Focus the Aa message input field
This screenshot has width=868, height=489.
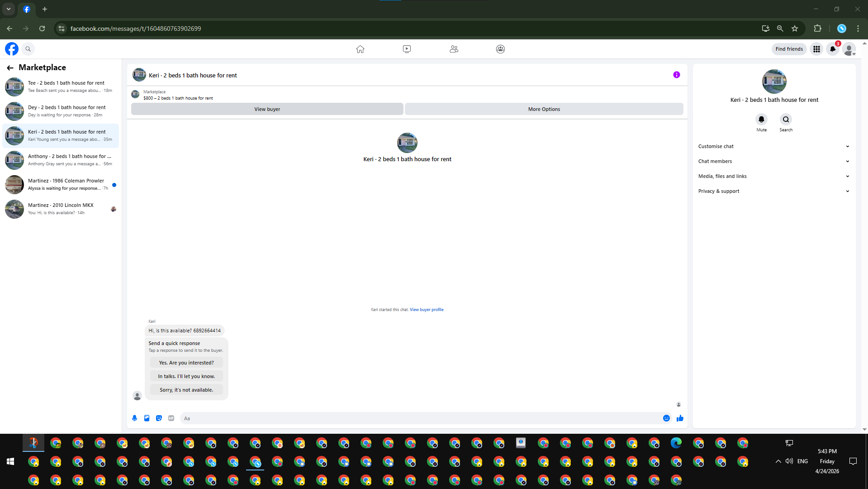(420, 418)
